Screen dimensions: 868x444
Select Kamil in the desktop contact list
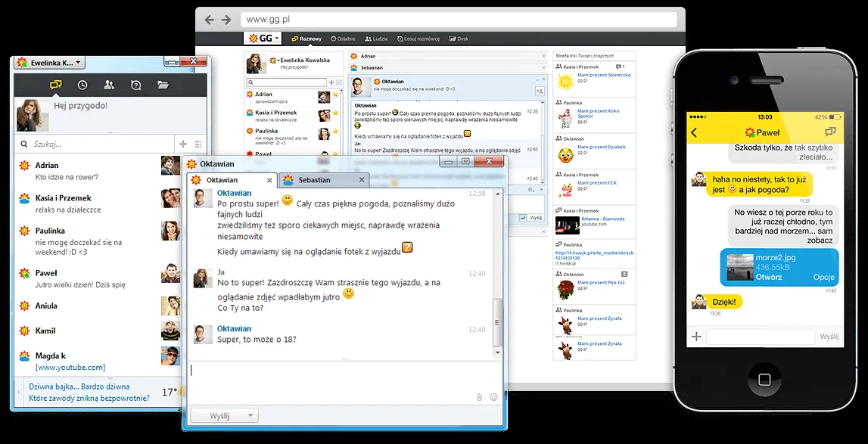point(98,331)
